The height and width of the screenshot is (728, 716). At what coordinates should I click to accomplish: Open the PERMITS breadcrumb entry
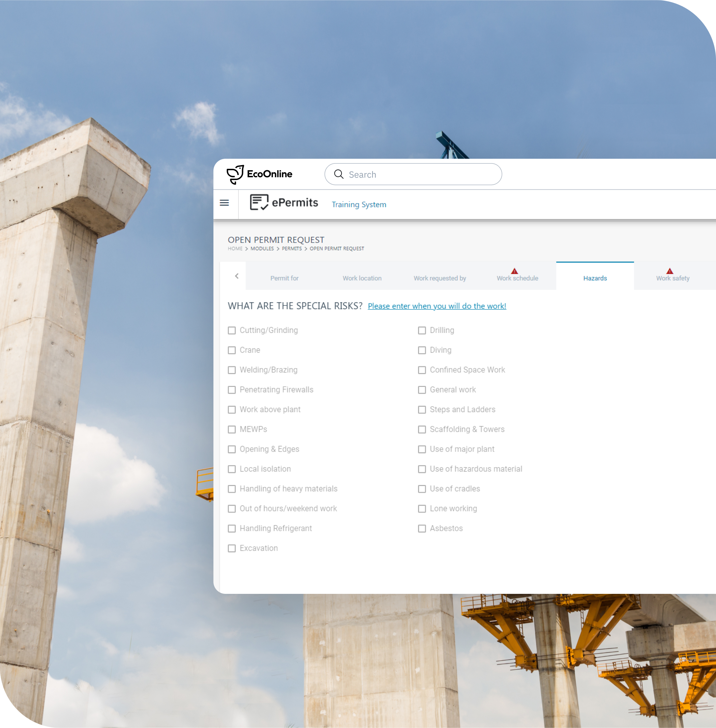292,248
